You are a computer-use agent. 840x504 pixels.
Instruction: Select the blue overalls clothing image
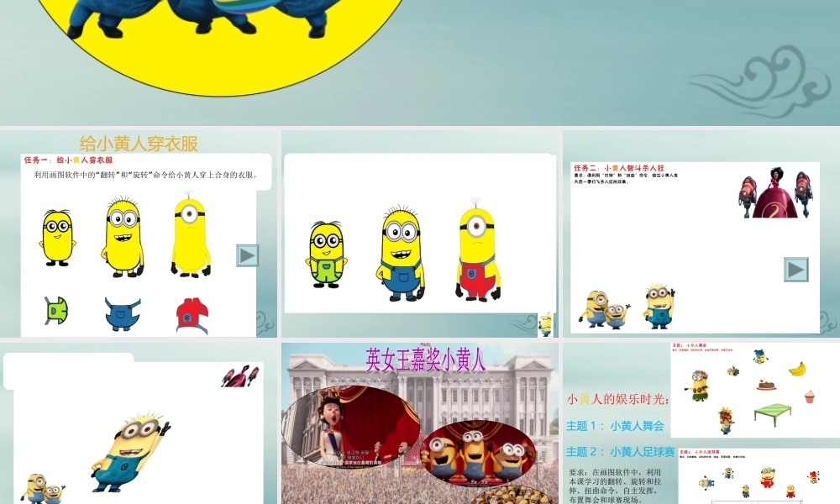tap(123, 314)
